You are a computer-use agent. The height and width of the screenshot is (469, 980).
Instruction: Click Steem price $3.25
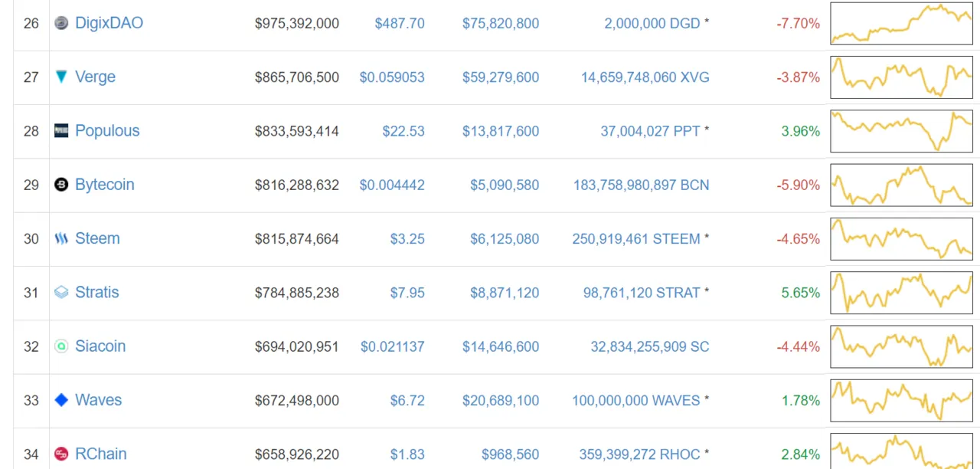tap(407, 238)
